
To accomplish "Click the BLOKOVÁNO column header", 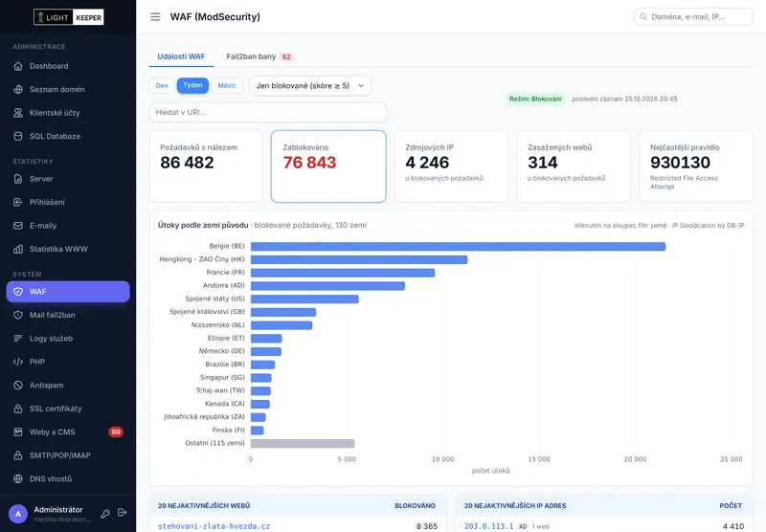I will pyautogui.click(x=415, y=505).
